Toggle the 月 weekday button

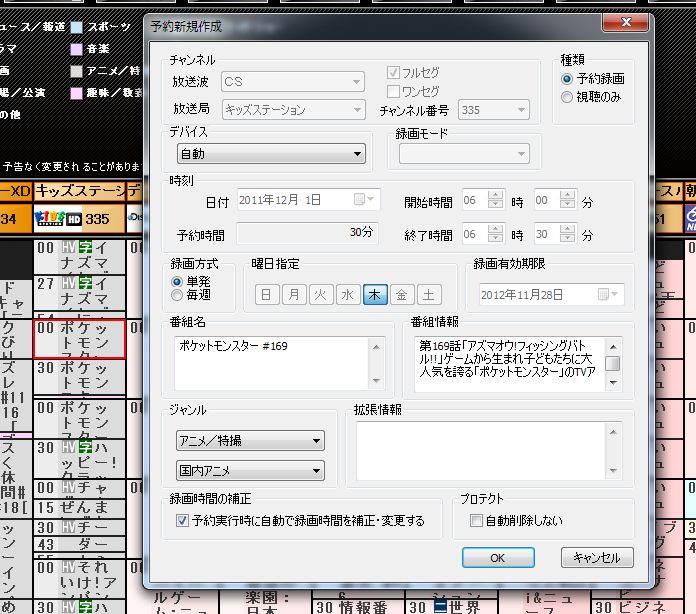tap(293, 295)
